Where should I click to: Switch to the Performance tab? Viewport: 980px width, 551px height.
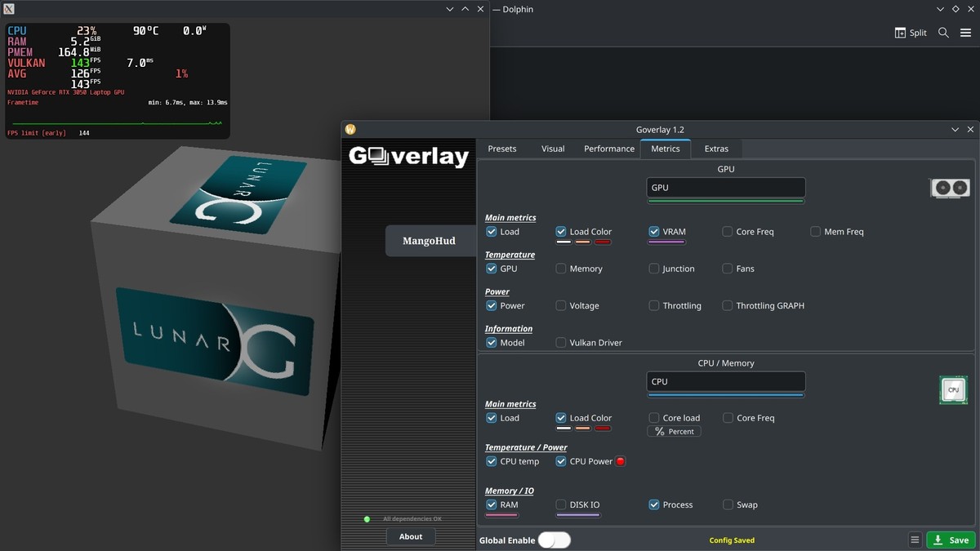[608, 149]
